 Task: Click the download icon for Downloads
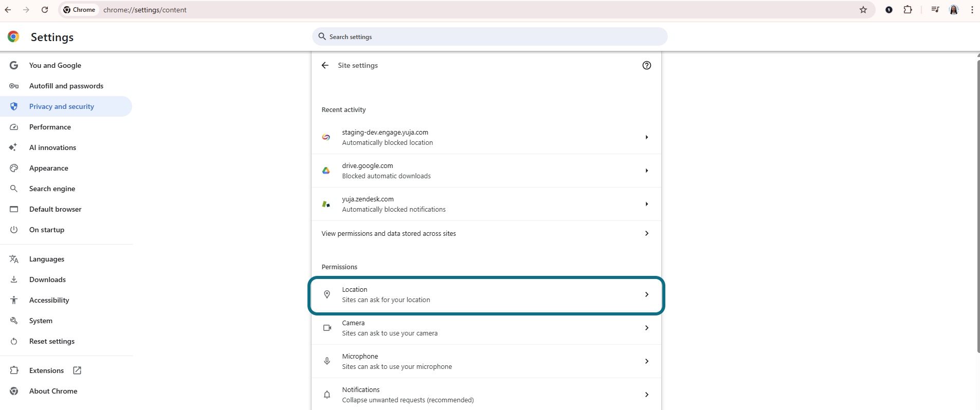pos(14,279)
